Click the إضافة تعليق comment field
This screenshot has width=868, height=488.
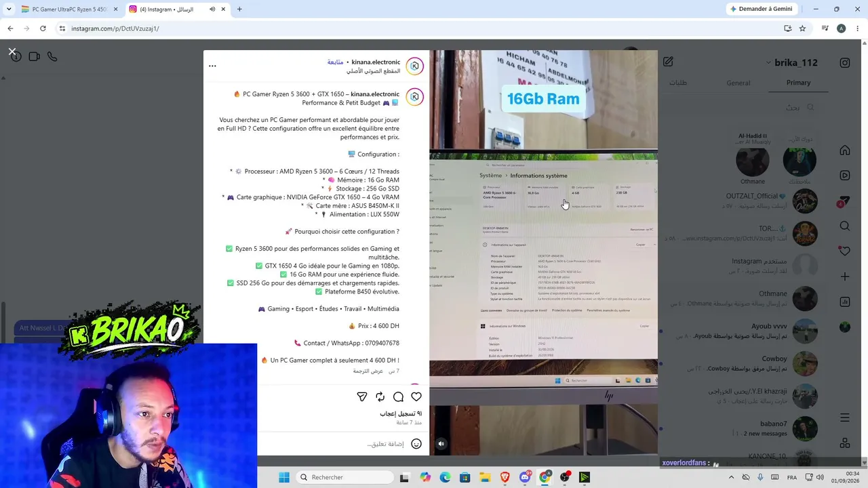click(385, 444)
